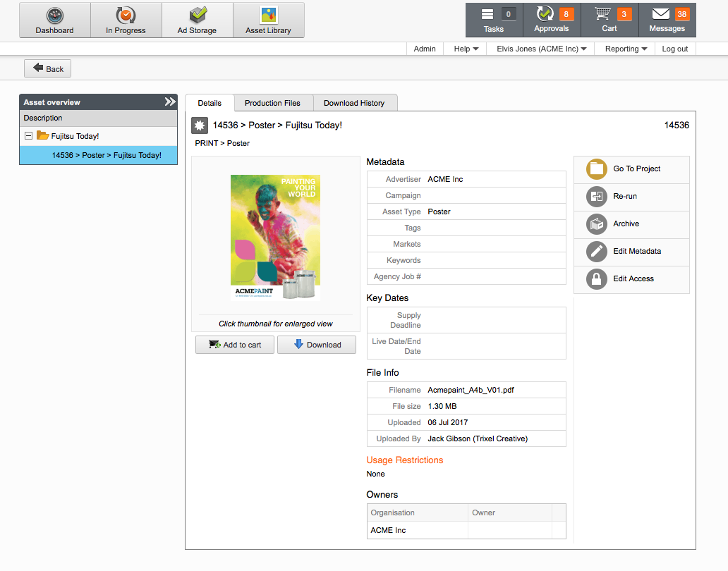This screenshot has height=571, width=728.
Task: Open the In Progress clock icon
Action: pyautogui.click(x=126, y=16)
